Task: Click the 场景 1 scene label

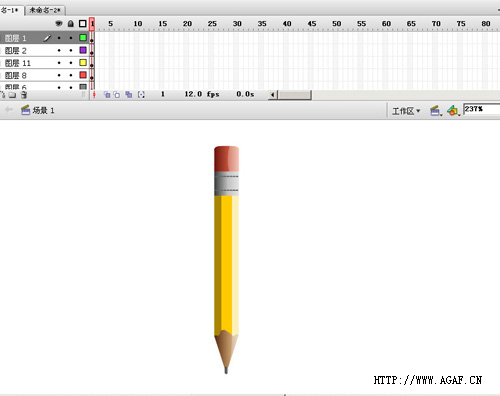Action: pos(43,110)
